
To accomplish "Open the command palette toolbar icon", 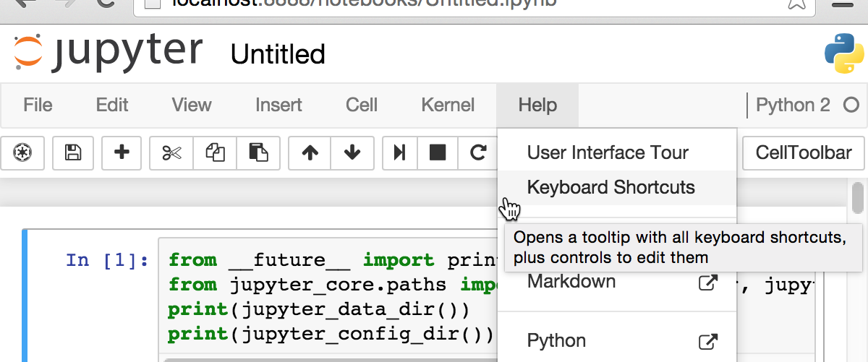I will (x=24, y=152).
